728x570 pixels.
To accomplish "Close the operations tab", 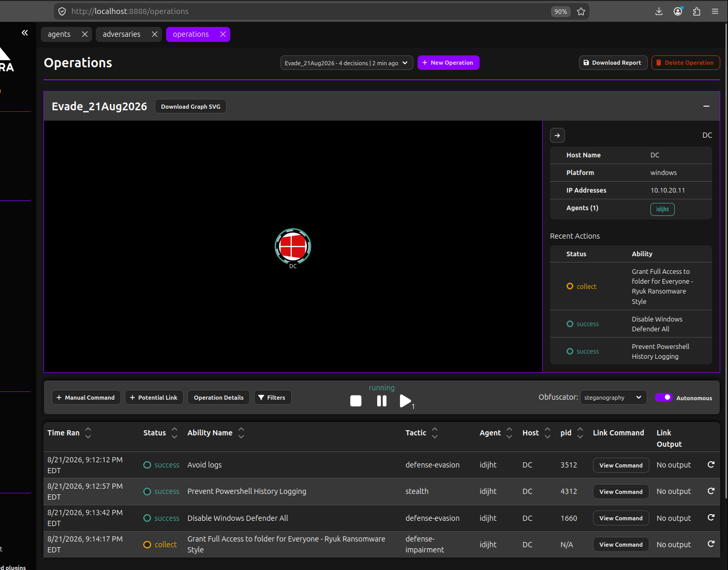I will click(223, 34).
